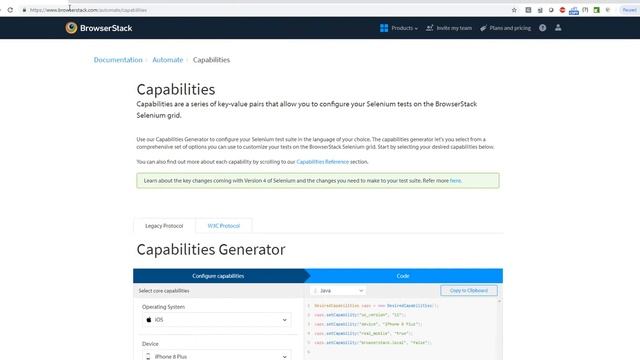Screen dimensions: 640x360
Task: Click the lock icon in address bar
Action: click(x=24, y=10)
